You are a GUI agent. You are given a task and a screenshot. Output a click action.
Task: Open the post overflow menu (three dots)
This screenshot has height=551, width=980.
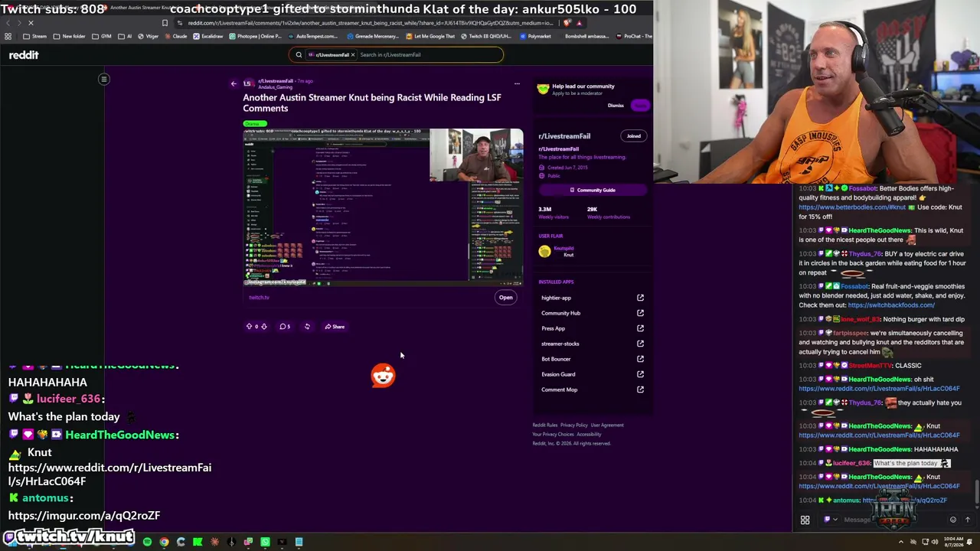pos(517,83)
